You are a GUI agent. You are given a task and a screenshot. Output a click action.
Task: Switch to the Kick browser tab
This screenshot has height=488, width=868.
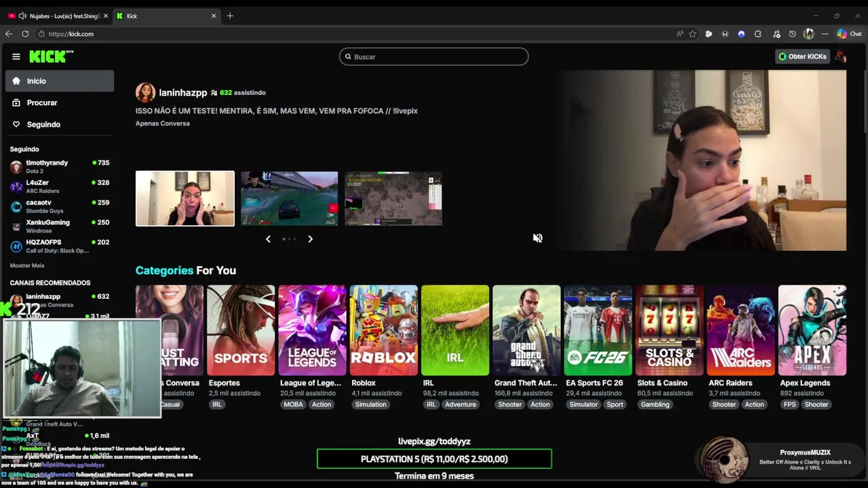click(166, 16)
